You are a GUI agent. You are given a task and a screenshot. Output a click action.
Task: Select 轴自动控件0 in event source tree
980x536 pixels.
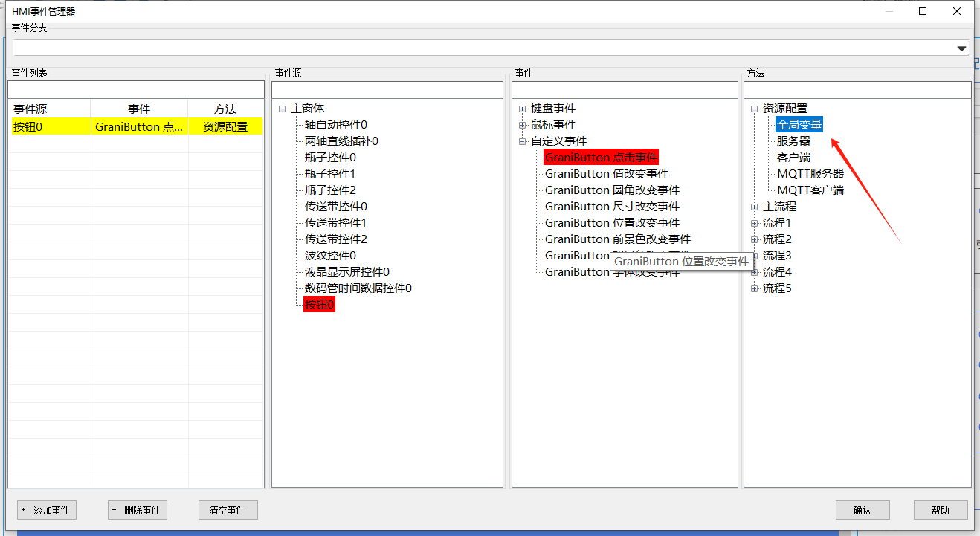(335, 125)
